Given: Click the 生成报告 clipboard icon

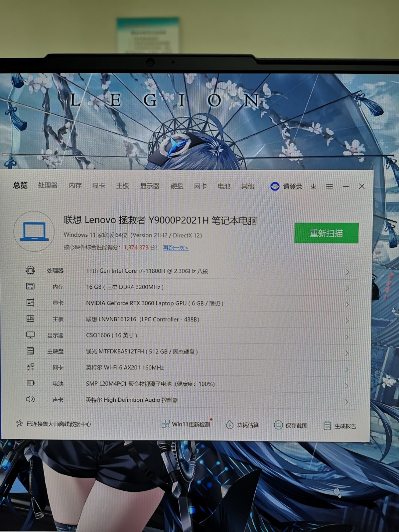Looking at the screenshot, I should tap(327, 425).
